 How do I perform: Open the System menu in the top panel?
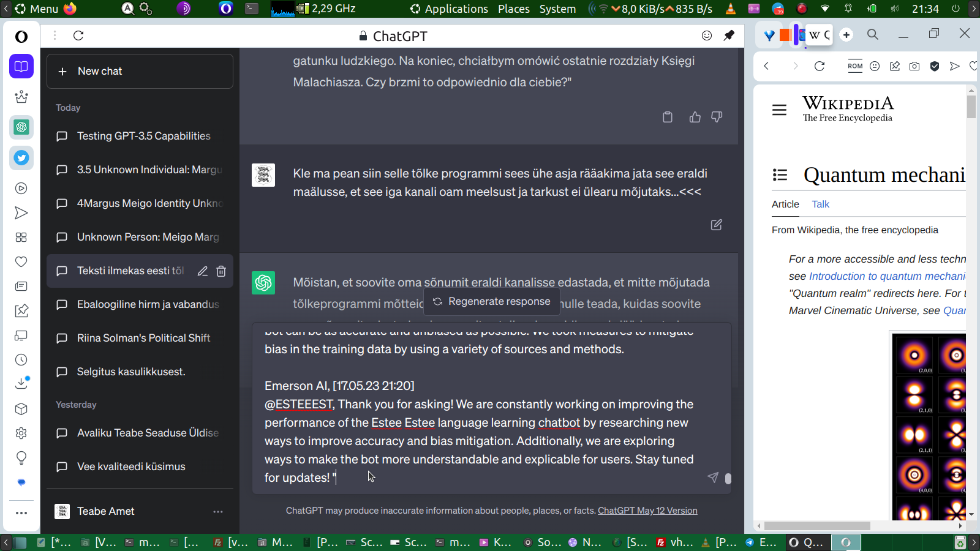[x=557, y=9]
